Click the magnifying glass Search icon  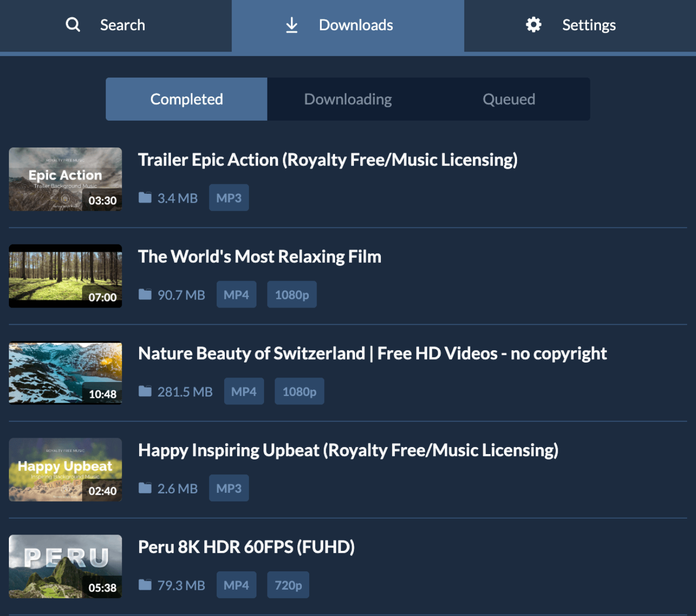(73, 24)
